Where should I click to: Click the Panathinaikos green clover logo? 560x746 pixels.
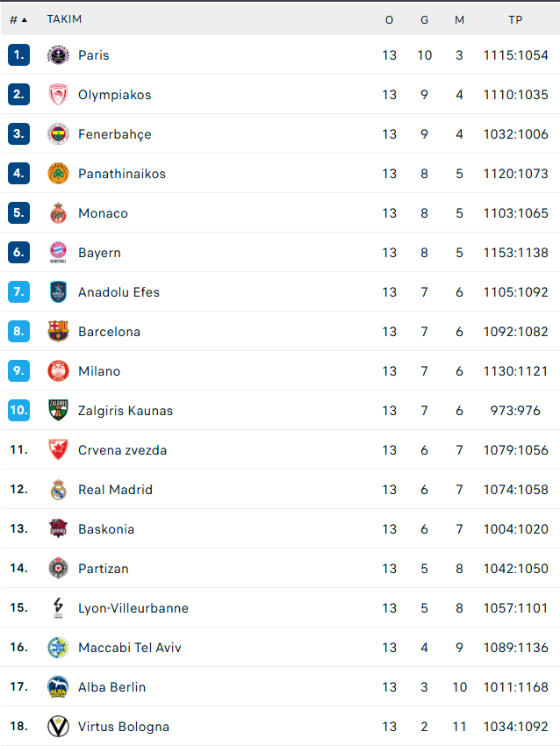point(58,174)
